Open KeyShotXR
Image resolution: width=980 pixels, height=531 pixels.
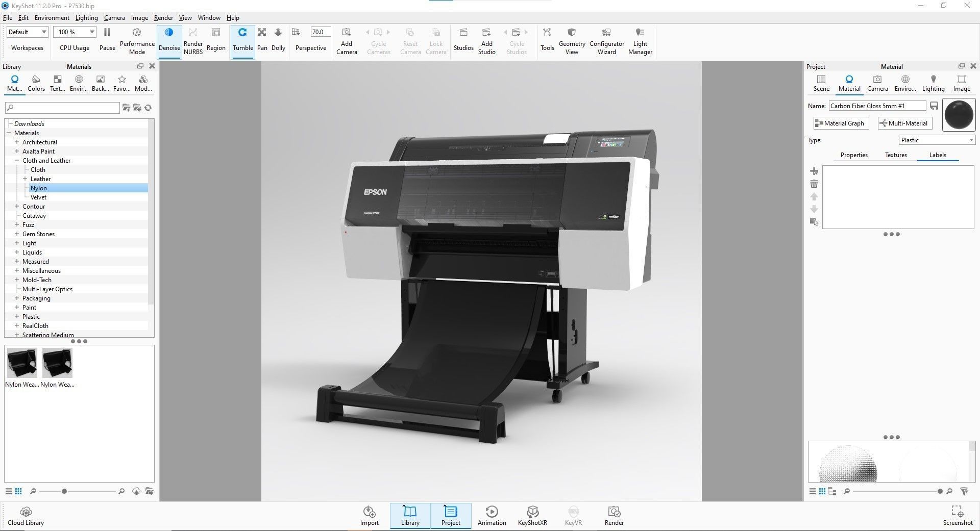(x=532, y=516)
